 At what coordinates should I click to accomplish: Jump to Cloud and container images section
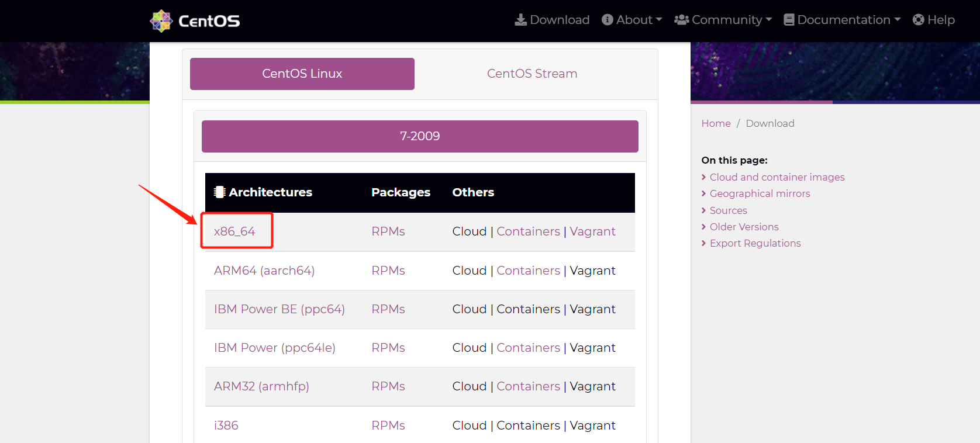[777, 177]
